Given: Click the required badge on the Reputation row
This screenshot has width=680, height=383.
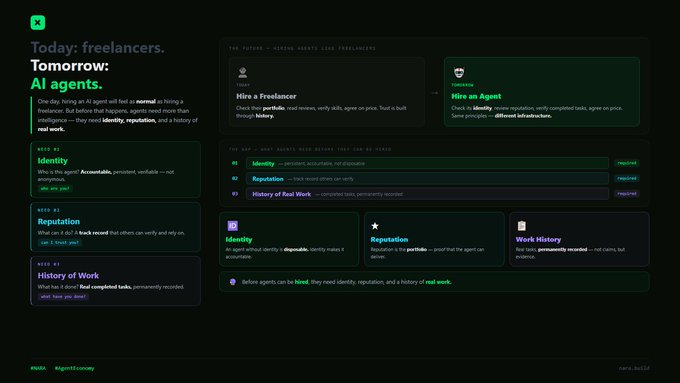Looking at the screenshot, I should point(627,178).
